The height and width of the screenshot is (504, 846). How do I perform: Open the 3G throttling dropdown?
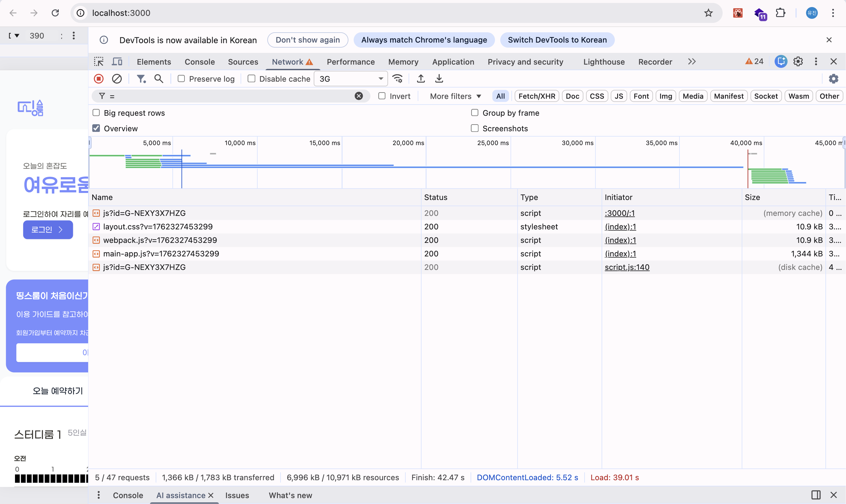click(351, 79)
